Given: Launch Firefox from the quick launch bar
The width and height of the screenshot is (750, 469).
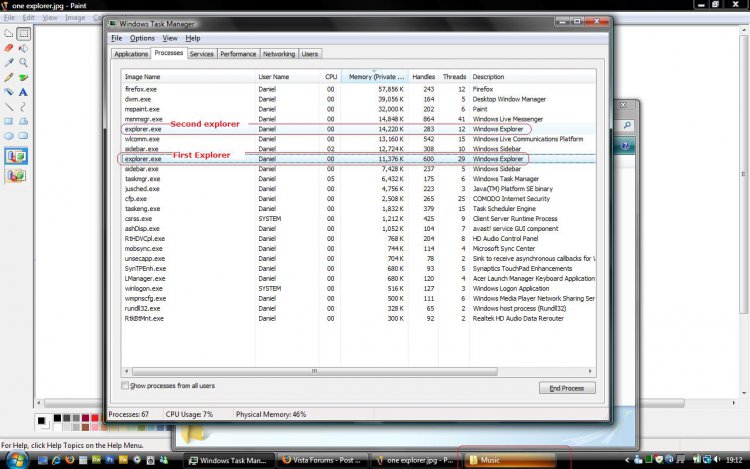Looking at the screenshot, I should (x=70, y=459).
